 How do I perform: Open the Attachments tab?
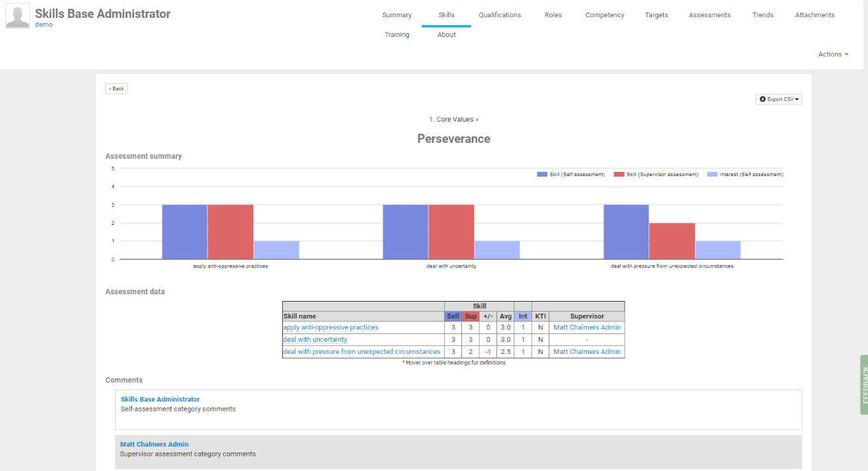click(814, 15)
